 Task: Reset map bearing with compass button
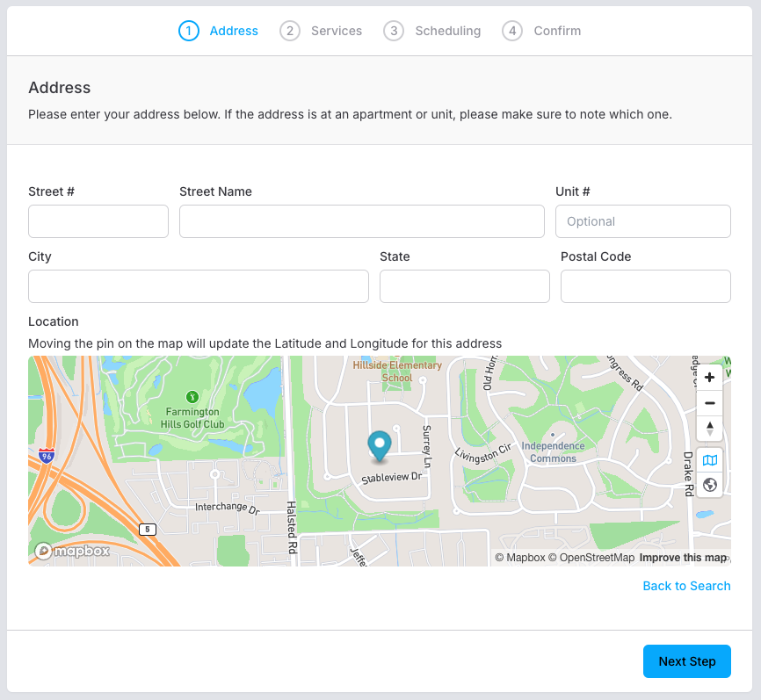(709, 429)
